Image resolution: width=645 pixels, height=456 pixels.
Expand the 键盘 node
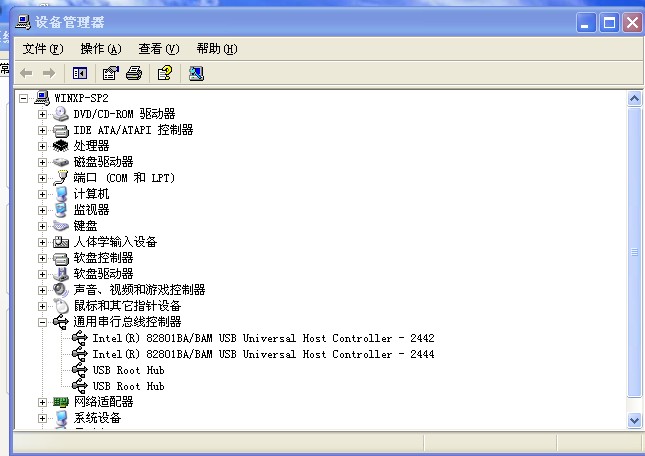click(x=42, y=227)
